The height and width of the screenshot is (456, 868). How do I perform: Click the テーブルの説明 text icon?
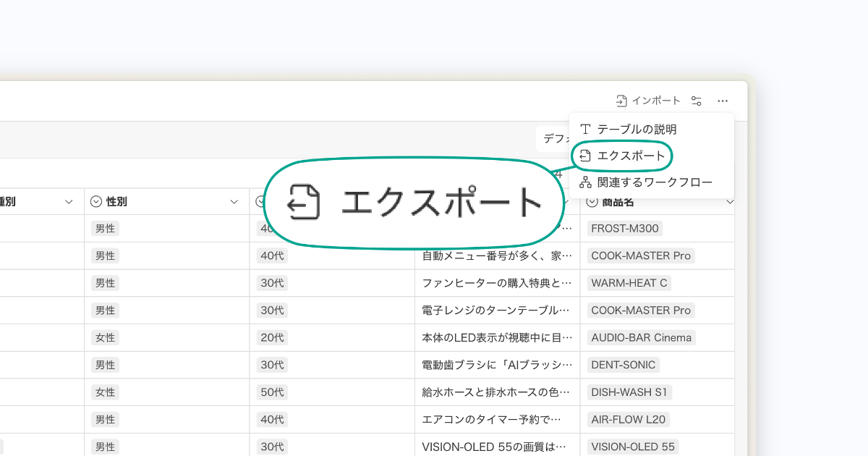pos(586,129)
